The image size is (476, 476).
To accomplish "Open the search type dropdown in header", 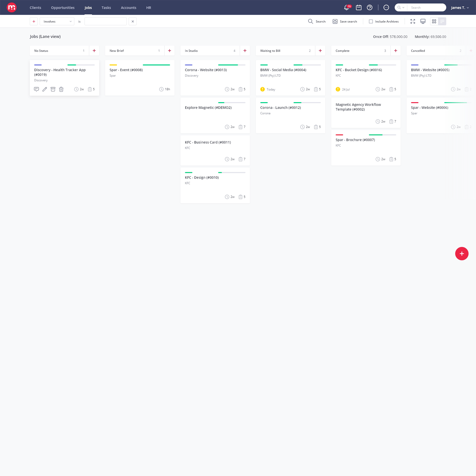I will (x=401, y=8).
